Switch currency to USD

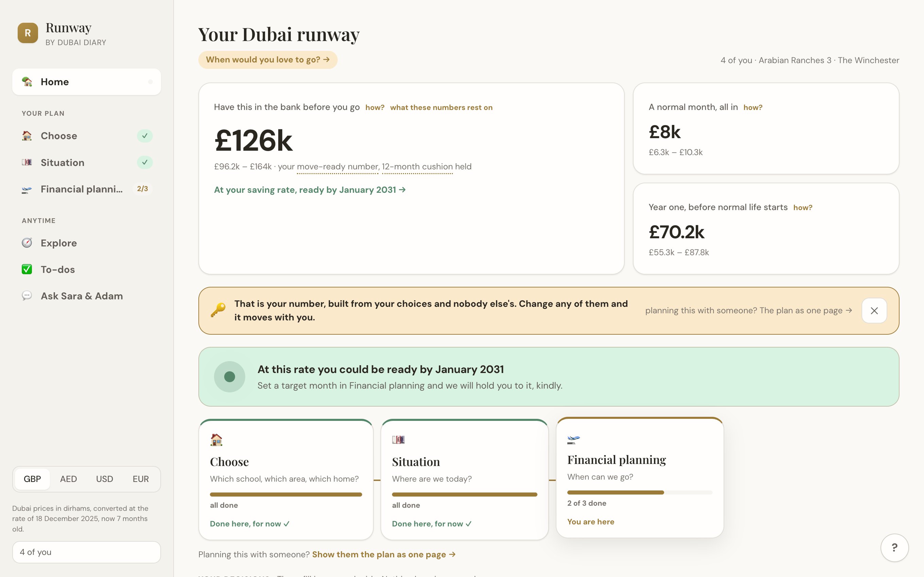104,479
